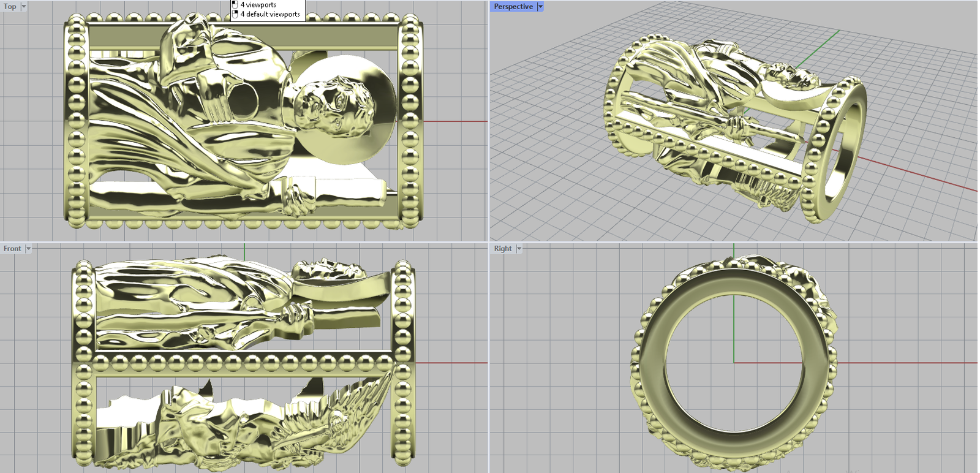
Task: Click the left mouse icon beside '4 viewports'
Action: (235, 5)
